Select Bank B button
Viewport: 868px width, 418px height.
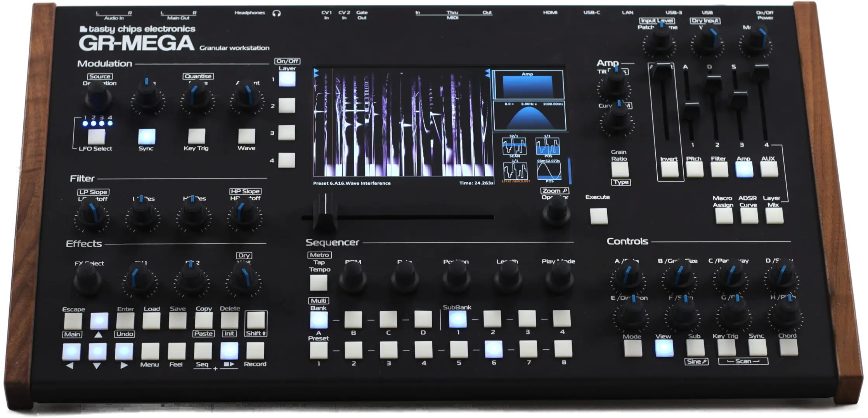click(x=353, y=319)
